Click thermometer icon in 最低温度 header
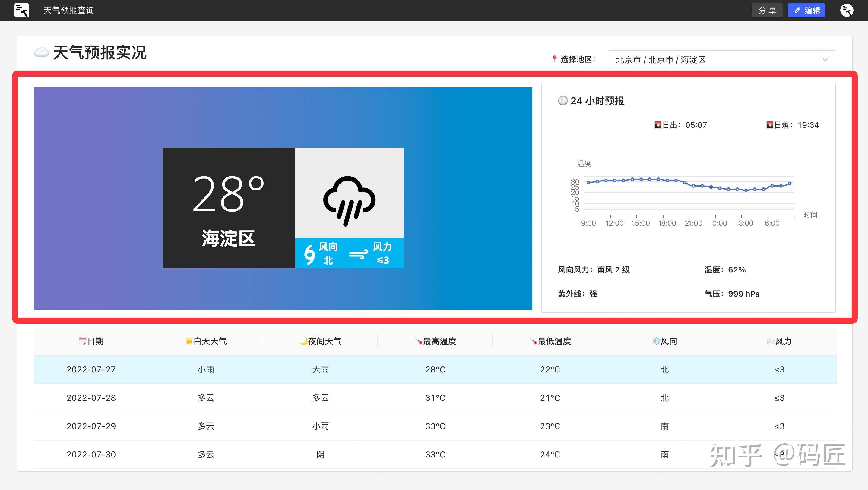 [x=534, y=341]
